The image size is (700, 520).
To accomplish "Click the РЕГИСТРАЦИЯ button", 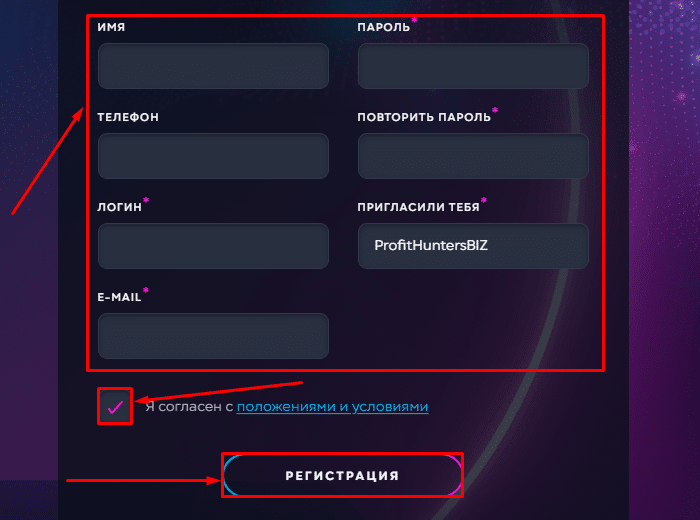I will (342, 475).
